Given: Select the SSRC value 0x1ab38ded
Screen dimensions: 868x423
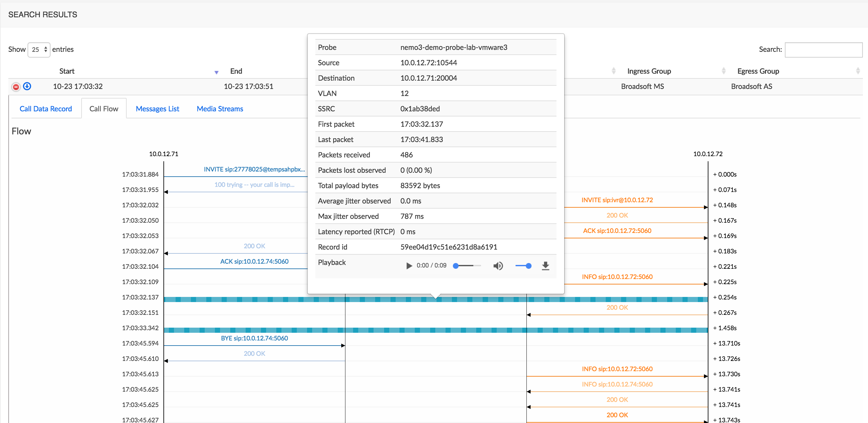Looking at the screenshot, I should point(420,109).
